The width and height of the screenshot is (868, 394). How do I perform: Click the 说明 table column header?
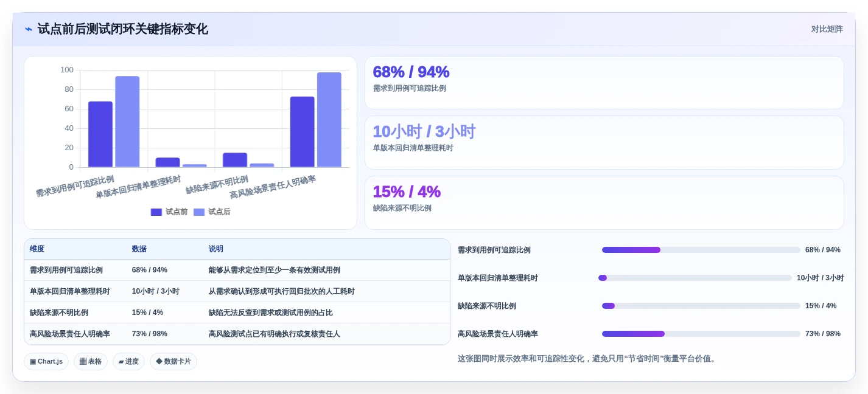pos(216,249)
